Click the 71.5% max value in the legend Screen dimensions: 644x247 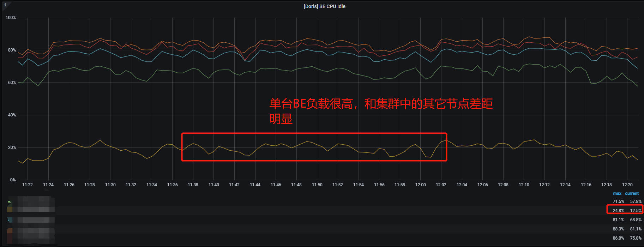[x=618, y=201]
